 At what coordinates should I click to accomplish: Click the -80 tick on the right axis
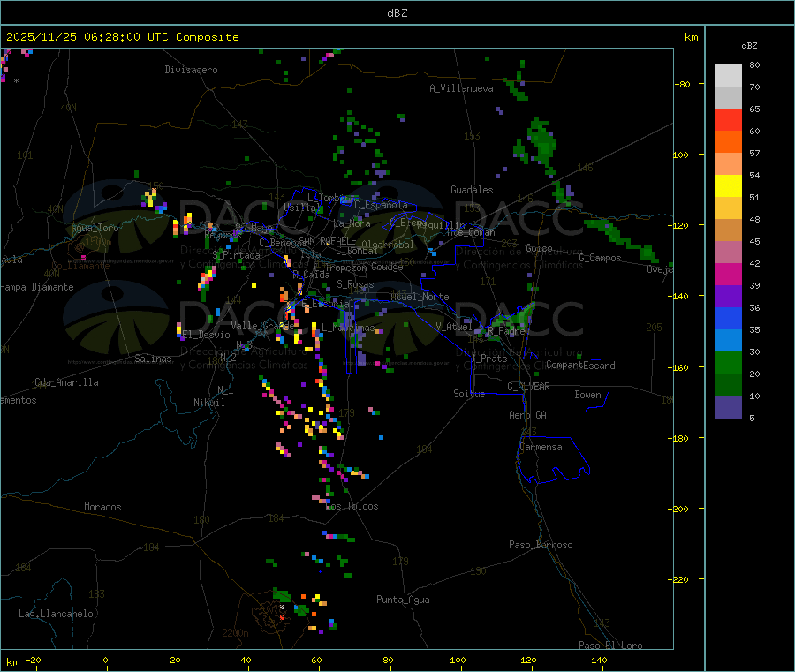coord(683,84)
